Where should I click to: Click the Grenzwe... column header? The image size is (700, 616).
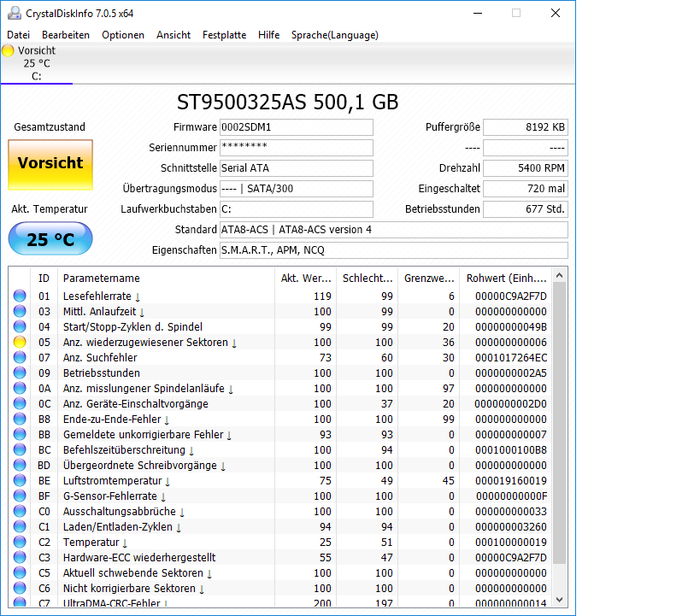(429, 278)
